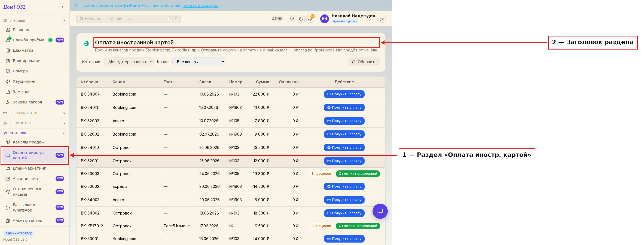The image size is (644, 245).
Task: Expand the Гости и CRM section
Action: coord(35,123)
